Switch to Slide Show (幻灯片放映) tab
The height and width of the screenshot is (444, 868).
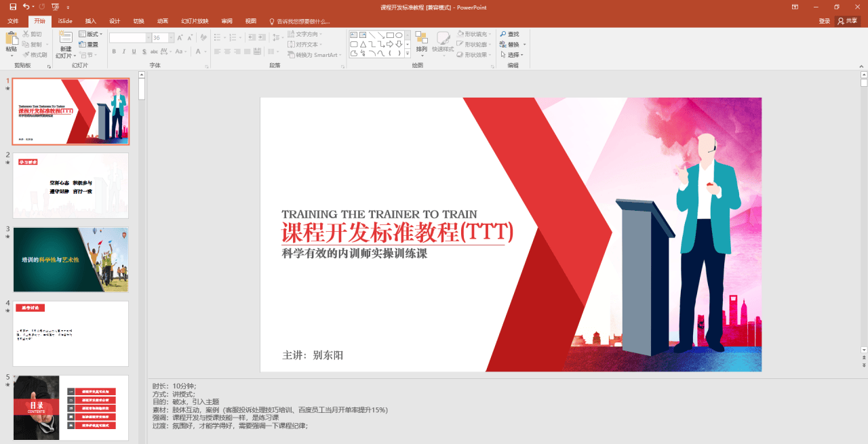point(195,21)
